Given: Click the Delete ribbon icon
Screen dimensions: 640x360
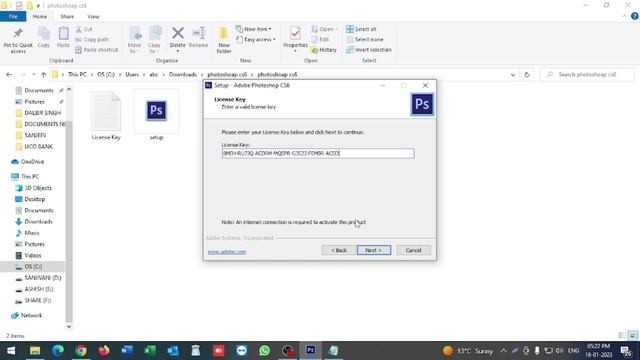Looking at the screenshot, I should click(178, 39).
